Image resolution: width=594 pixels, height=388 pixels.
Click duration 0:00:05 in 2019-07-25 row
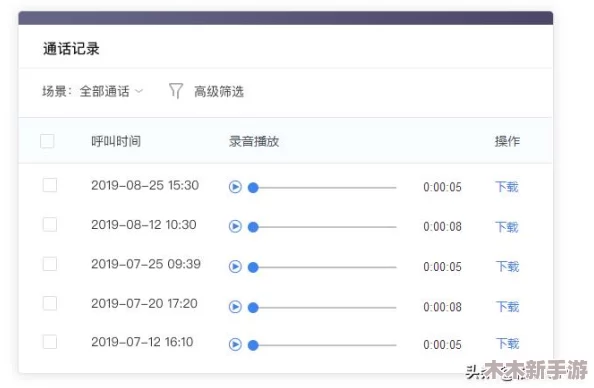pyautogui.click(x=442, y=267)
